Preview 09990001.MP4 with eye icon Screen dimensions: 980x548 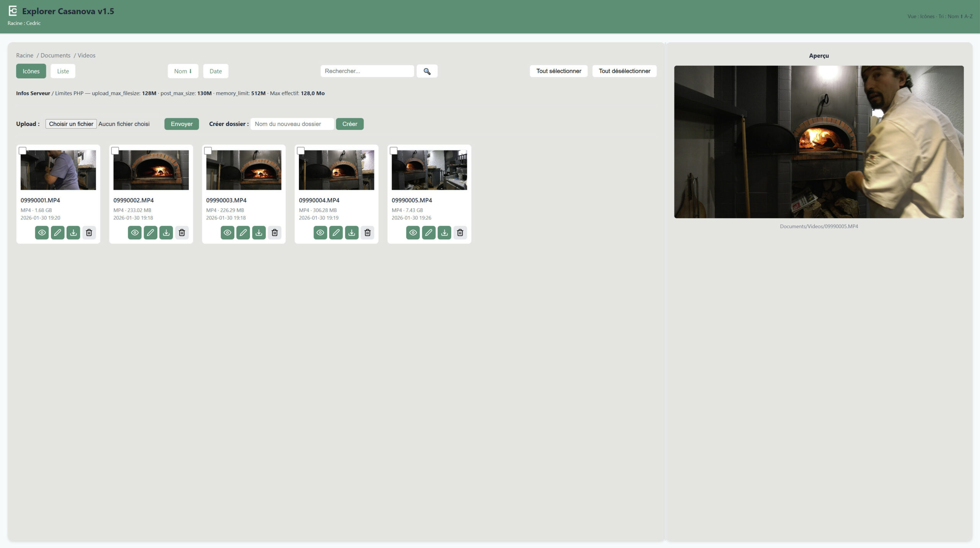tap(42, 232)
